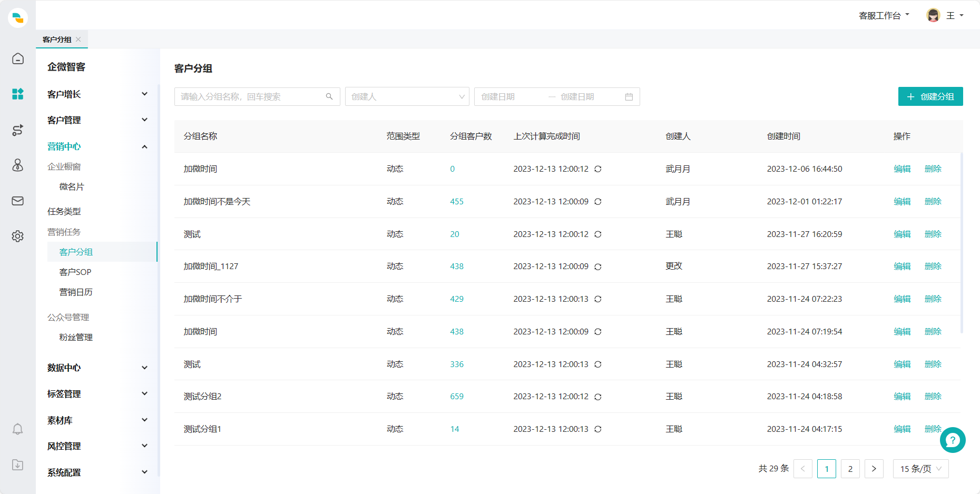Select page 1 in pagination
This screenshot has height=494, width=980.
827,469
